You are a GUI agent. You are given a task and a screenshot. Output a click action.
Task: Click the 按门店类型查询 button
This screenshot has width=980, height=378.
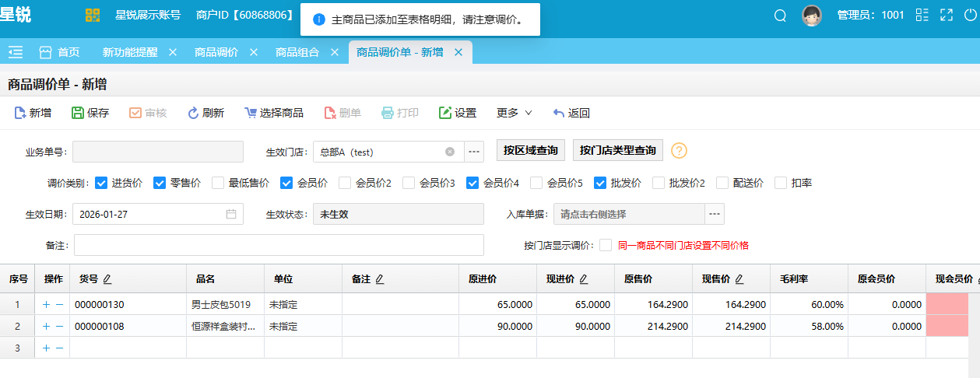pos(617,151)
